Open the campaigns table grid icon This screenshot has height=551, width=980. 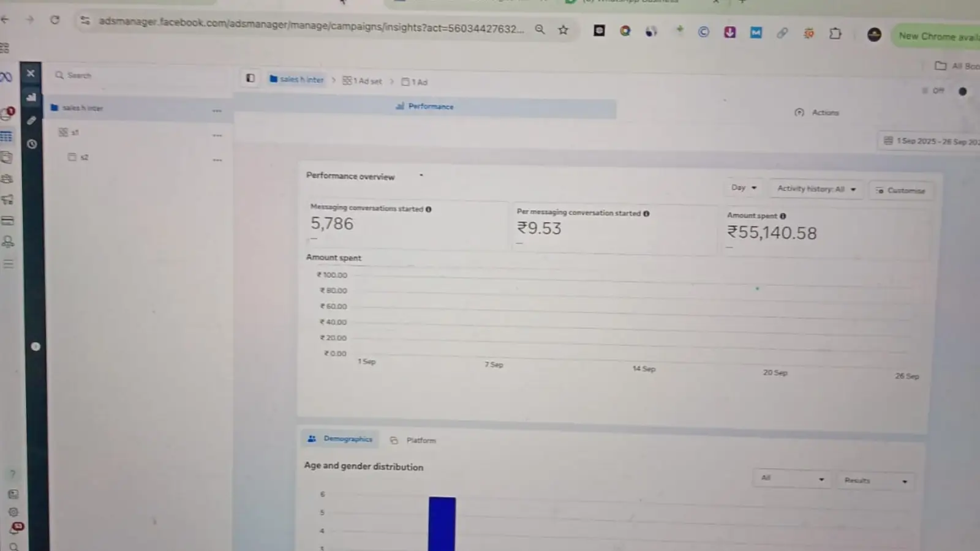(x=7, y=137)
